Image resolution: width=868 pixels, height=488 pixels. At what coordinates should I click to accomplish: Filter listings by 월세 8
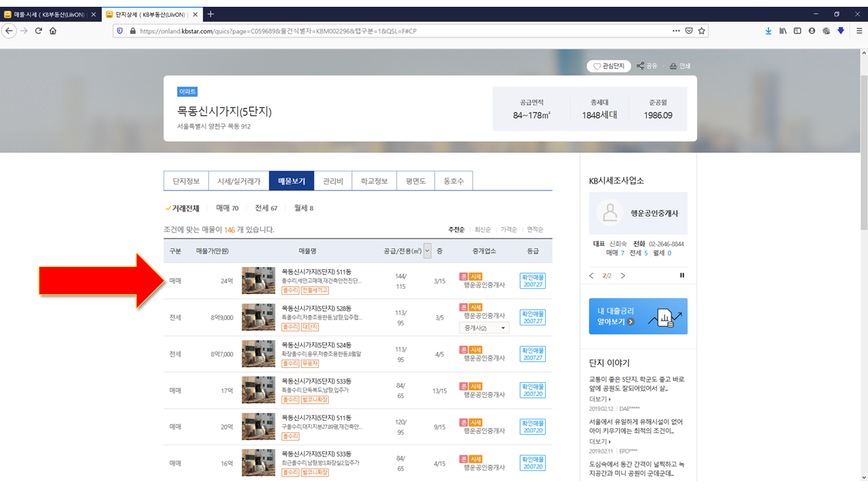(x=304, y=208)
